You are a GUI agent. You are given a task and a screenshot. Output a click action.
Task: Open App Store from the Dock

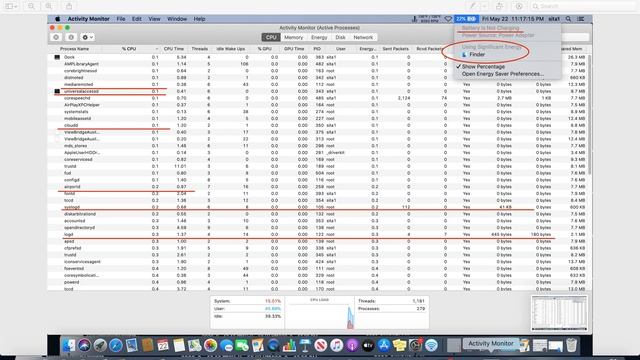point(384,345)
